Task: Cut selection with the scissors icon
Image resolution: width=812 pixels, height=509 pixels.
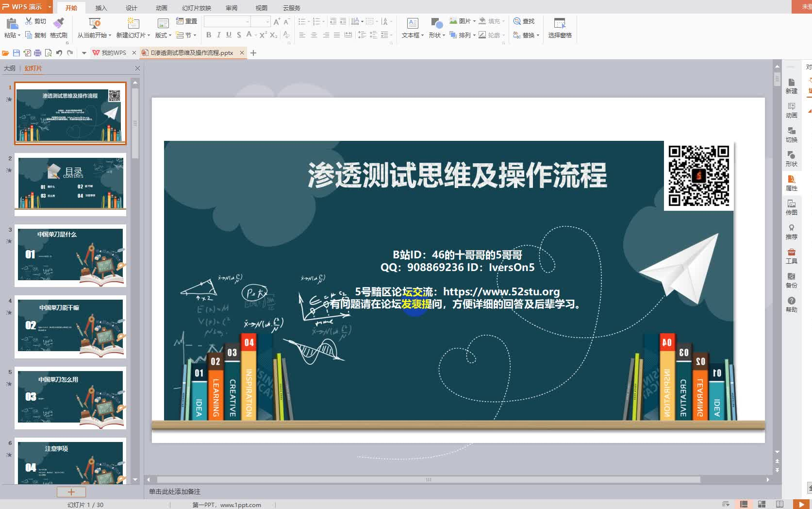Action: [x=29, y=21]
